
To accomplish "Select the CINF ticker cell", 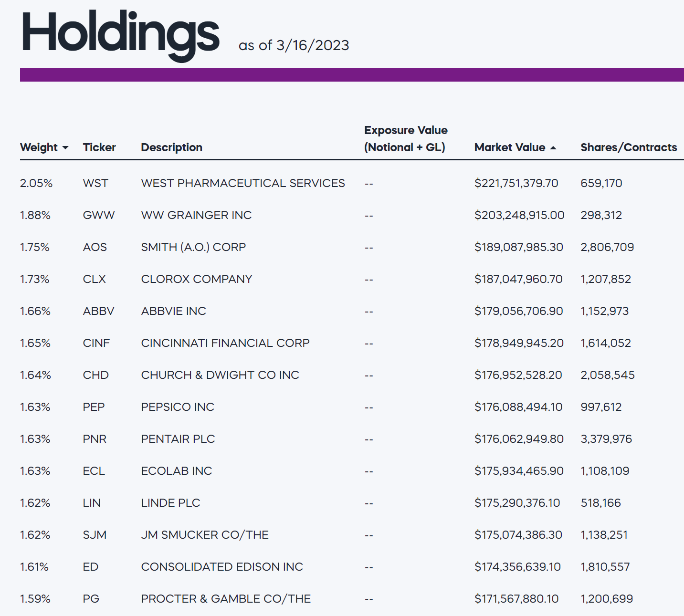I will pyautogui.click(x=96, y=343).
